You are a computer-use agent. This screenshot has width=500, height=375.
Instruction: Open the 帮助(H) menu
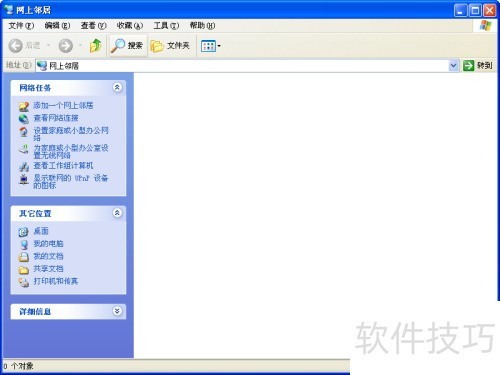pyautogui.click(x=202, y=25)
